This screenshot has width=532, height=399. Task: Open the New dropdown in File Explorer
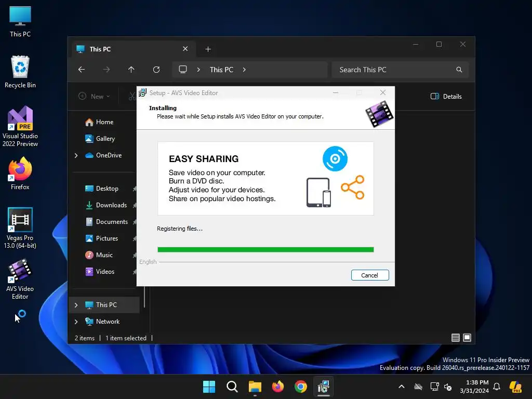pos(94,96)
